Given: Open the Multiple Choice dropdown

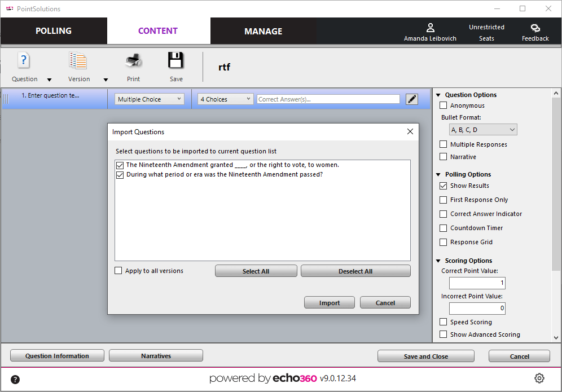Looking at the screenshot, I should 148,98.
